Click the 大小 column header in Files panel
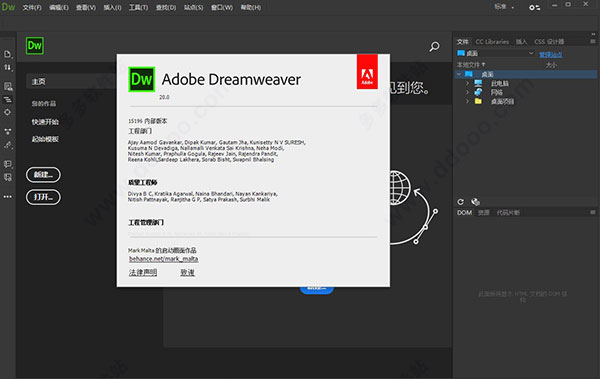The height and width of the screenshot is (379, 600). 551,65
